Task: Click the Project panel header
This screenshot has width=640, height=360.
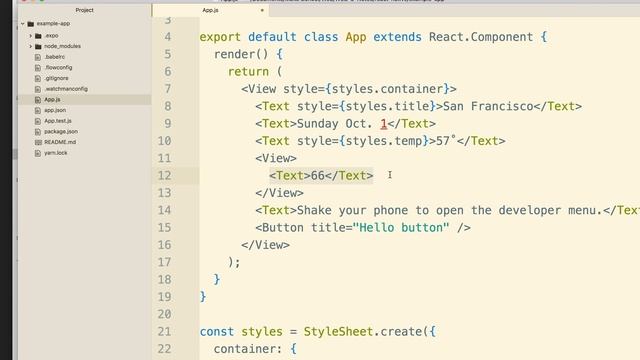Action: (x=84, y=10)
